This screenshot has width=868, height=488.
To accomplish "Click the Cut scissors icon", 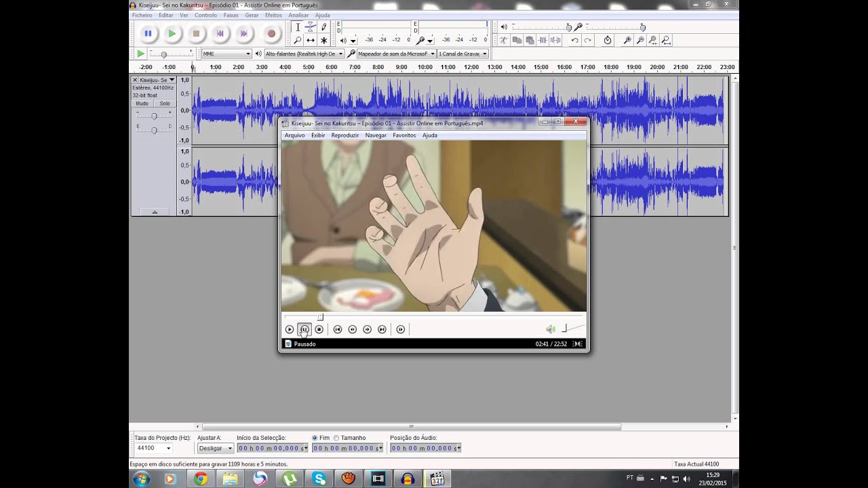I will pyautogui.click(x=504, y=41).
